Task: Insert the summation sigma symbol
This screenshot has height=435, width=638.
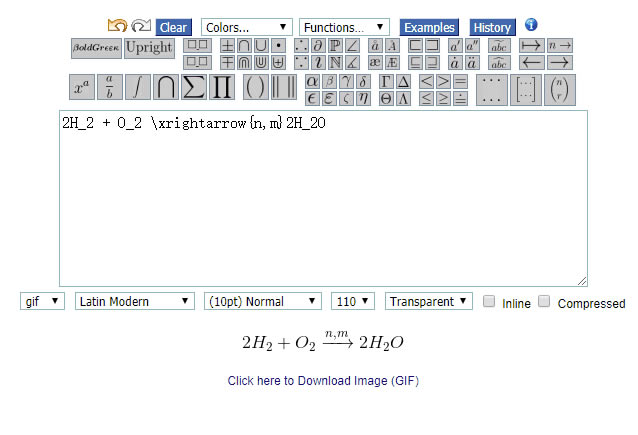Action: coord(194,87)
